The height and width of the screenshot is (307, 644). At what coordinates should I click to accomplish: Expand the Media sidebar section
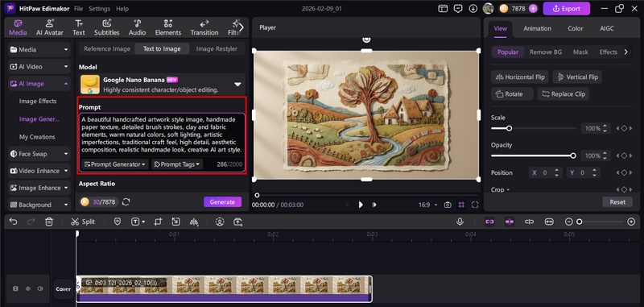click(x=39, y=50)
